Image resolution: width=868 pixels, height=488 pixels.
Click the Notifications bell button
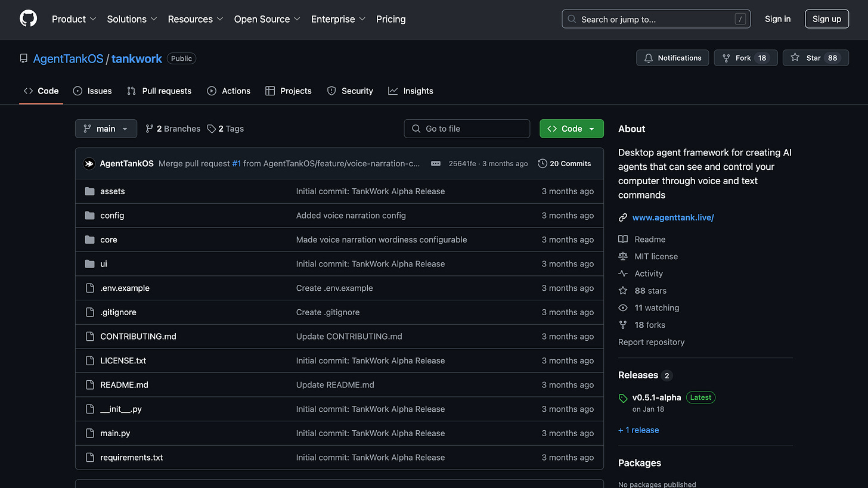[672, 58]
